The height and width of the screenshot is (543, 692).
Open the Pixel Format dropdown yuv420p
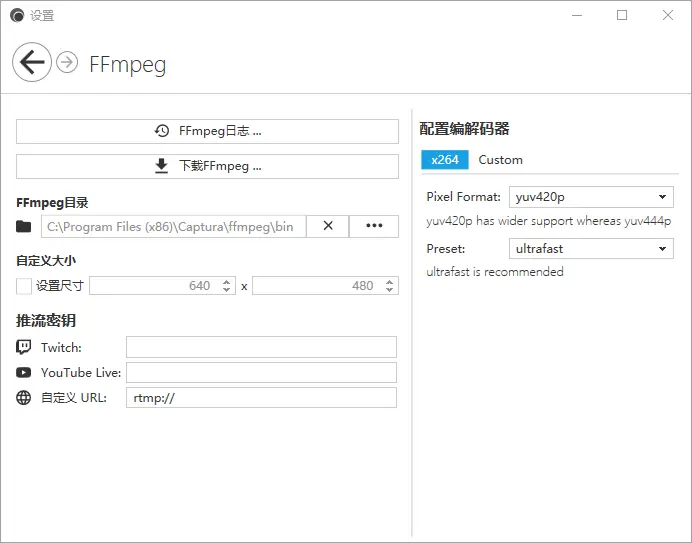(591, 197)
